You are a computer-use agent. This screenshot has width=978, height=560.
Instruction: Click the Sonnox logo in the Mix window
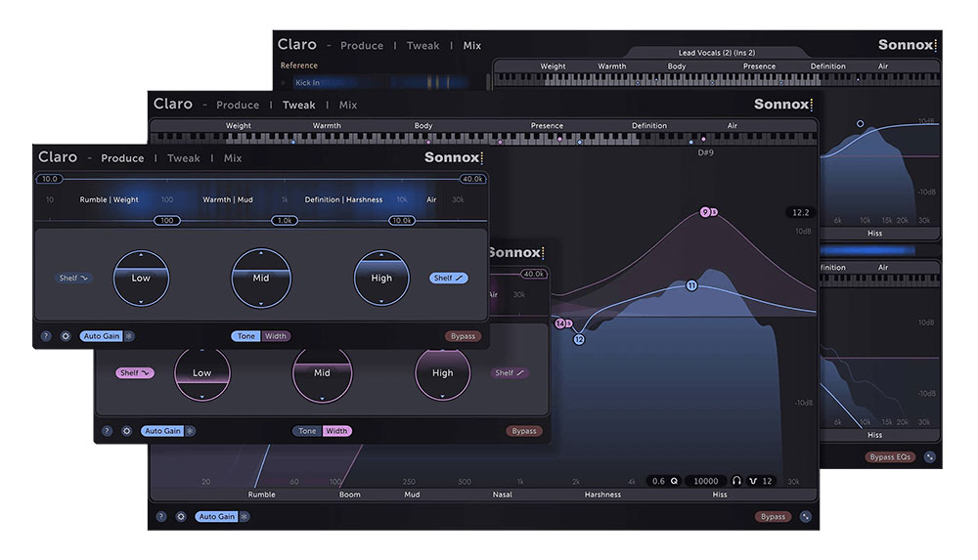click(x=907, y=44)
